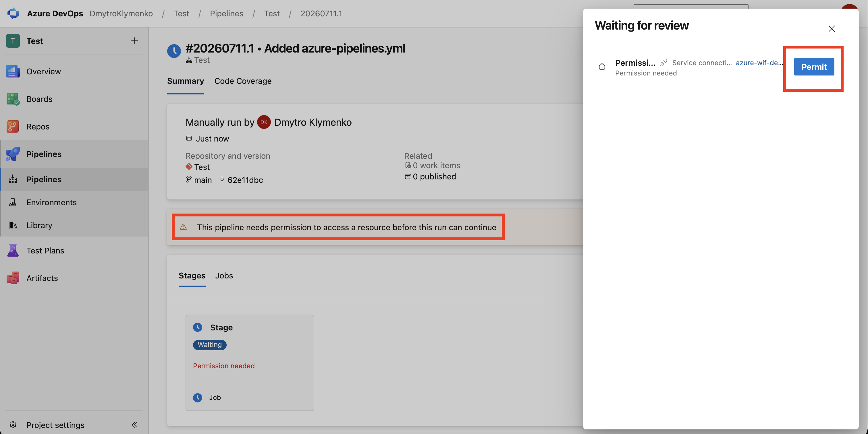Click the permission needed warning message
Viewport: 868px width, 434px height.
coord(346,227)
